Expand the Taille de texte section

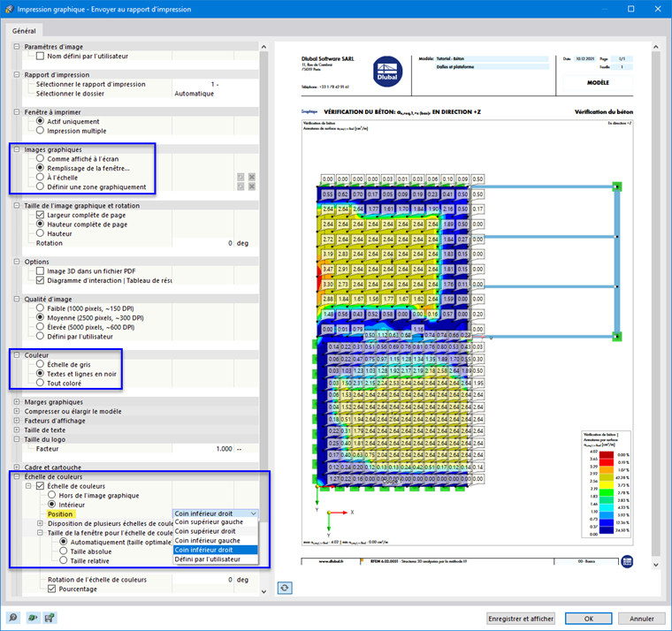click(x=16, y=430)
